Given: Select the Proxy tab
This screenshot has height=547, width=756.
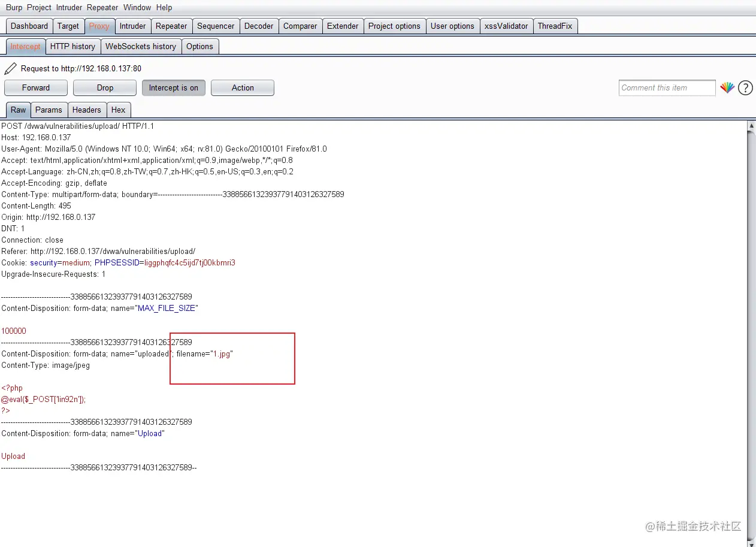Looking at the screenshot, I should tap(99, 26).
